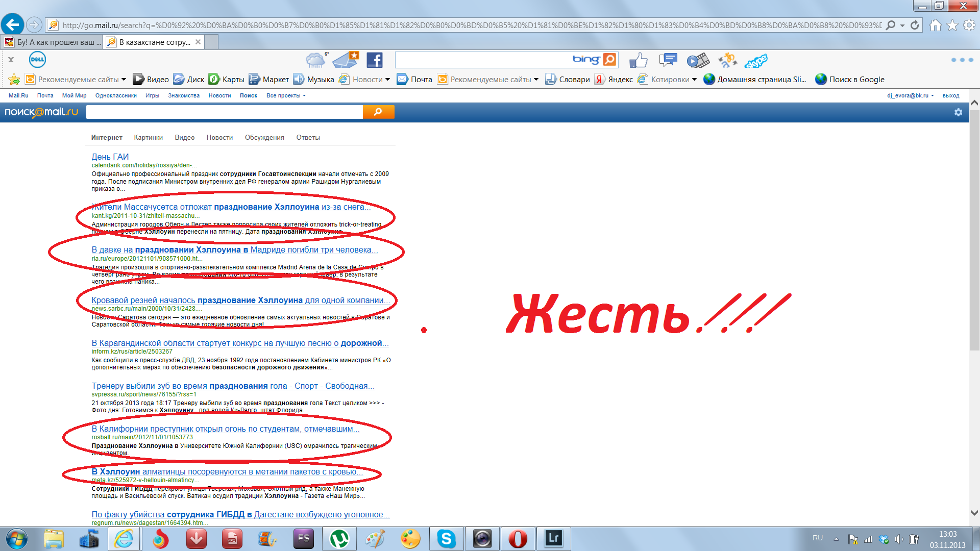Launch uTorrent from the taskbar
Image resolution: width=980 pixels, height=551 pixels.
(x=339, y=539)
